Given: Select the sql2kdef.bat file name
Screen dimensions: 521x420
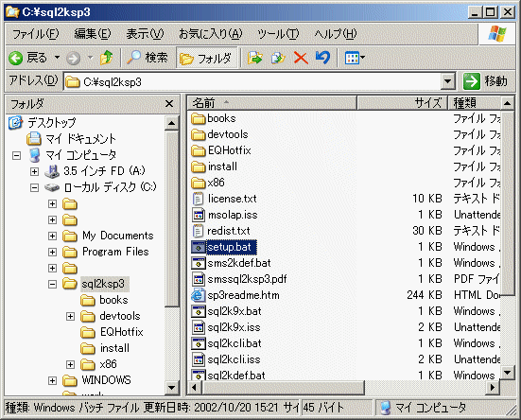Looking at the screenshot, I should (236, 376).
